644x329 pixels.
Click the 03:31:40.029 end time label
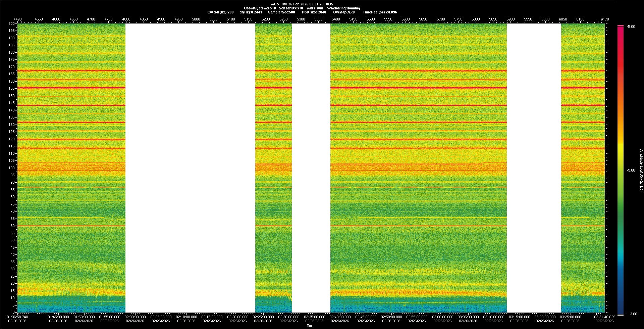coord(604,317)
